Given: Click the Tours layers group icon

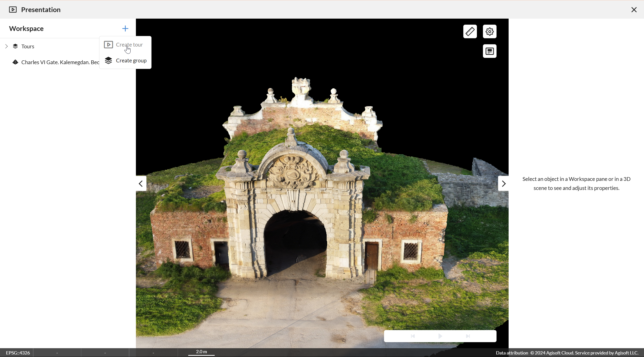Looking at the screenshot, I should 15,46.
